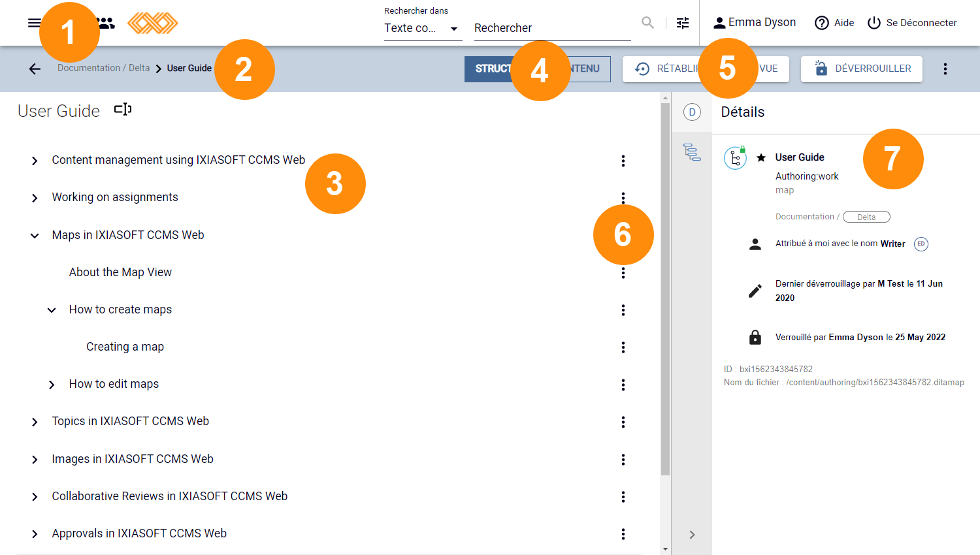Expand Approvals in IXIASOFT CCMS Web
The image size is (980, 555).
click(x=35, y=534)
